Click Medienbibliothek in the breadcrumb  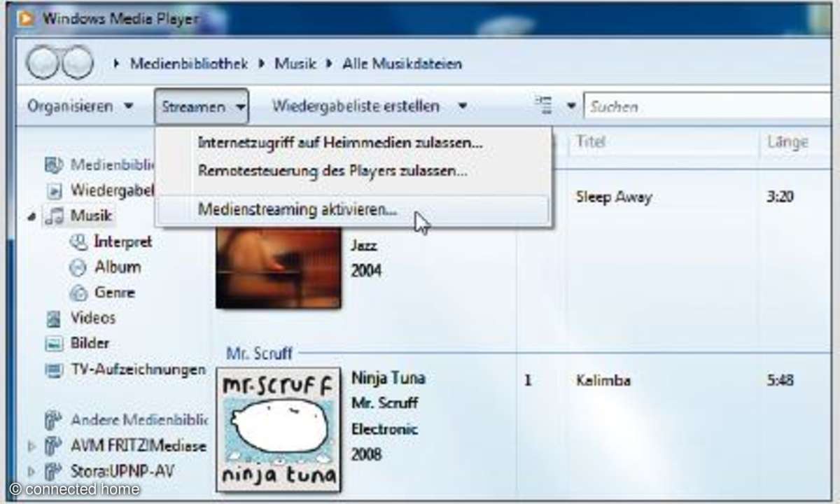[189, 64]
